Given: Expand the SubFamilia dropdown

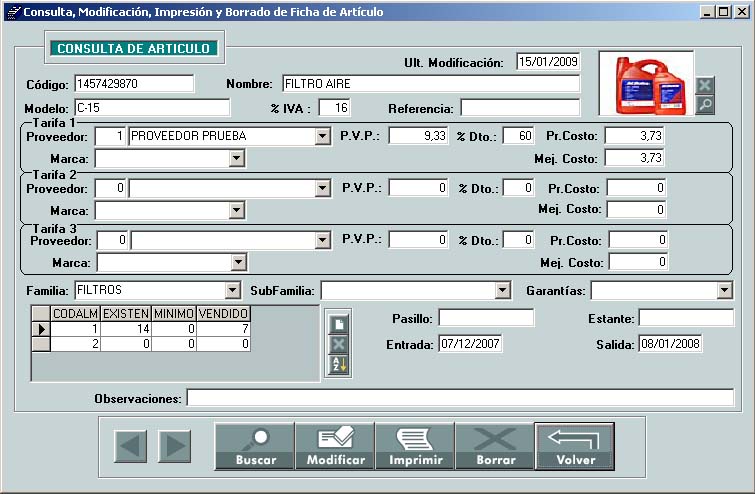Looking at the screenshot, I should pos(502,290).
